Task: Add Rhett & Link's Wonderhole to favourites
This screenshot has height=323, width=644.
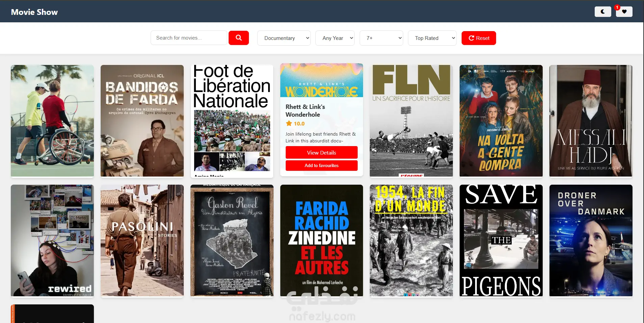Action: coord(321,165)
